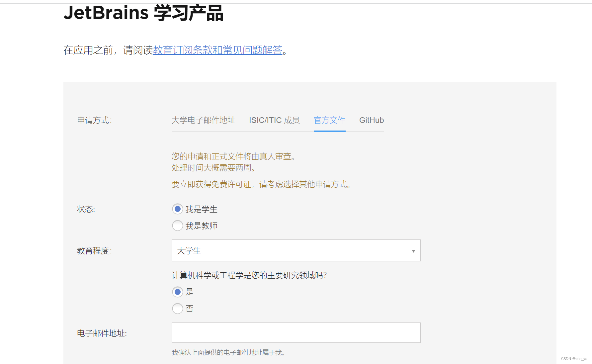Choose the 我是教师 radio button
The height and width of the screenshot is (364, 592).
point(178,226)
